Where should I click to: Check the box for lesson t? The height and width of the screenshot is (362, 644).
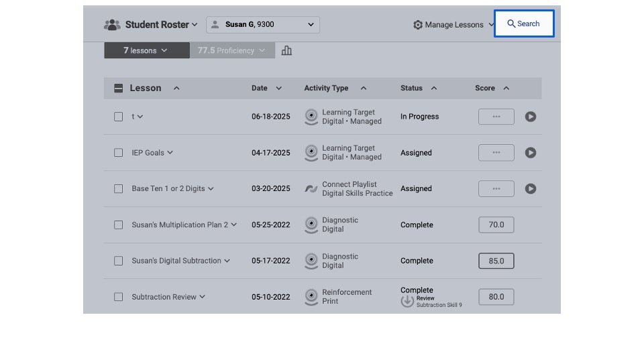click(x=118, y=117)
